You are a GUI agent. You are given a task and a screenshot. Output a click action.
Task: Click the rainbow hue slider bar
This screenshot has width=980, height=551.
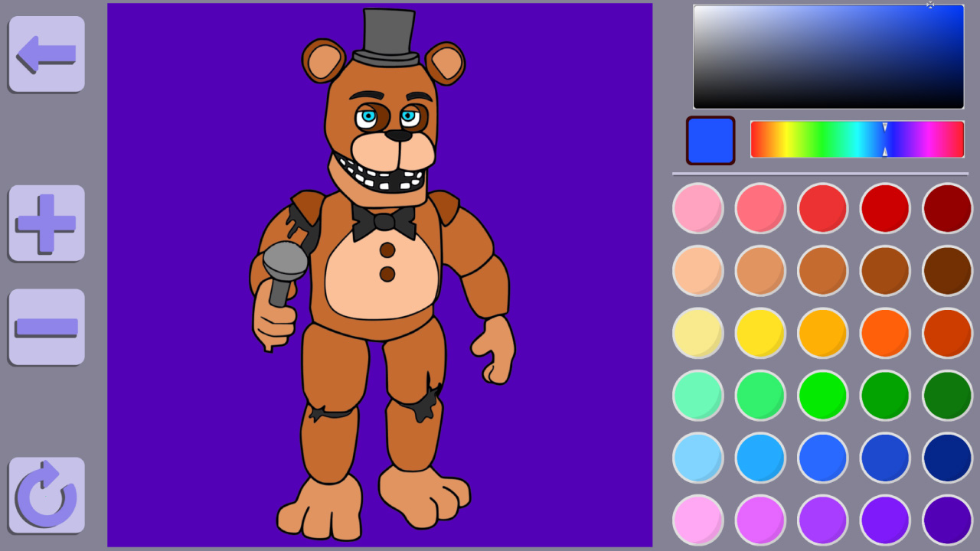tap(856, 139)
